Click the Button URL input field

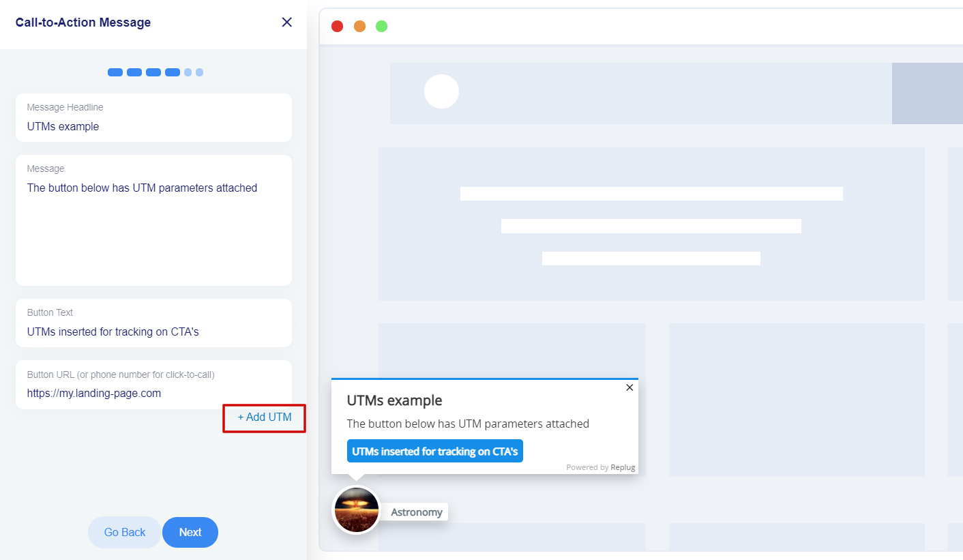(153, 393)
